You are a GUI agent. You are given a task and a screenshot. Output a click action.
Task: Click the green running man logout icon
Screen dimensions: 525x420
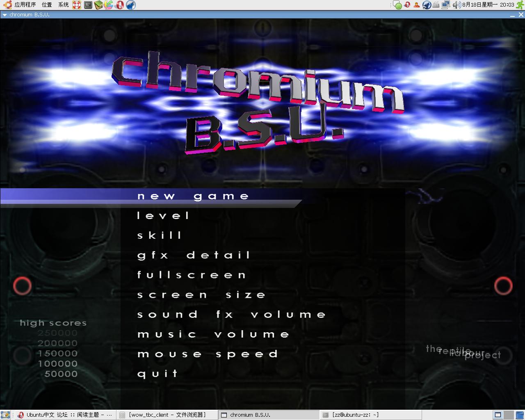coord(520,5)
